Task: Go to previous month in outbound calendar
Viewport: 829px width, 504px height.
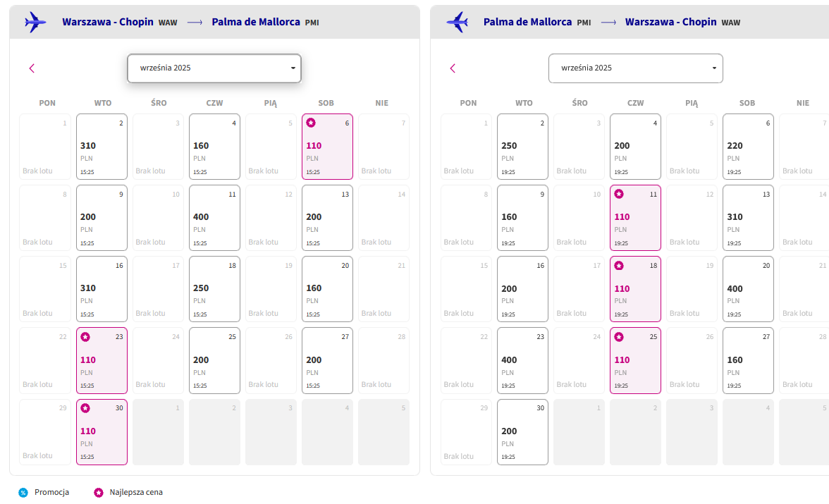Action: (32, 68)
